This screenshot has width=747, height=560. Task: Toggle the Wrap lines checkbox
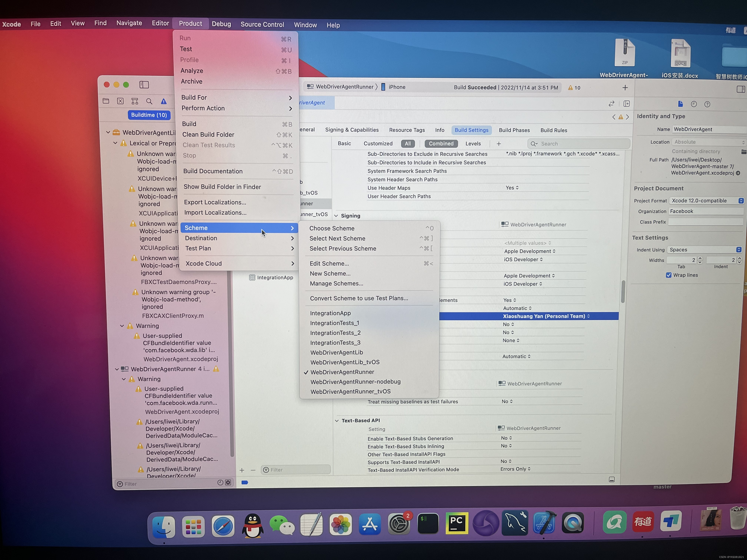(669, 275)
